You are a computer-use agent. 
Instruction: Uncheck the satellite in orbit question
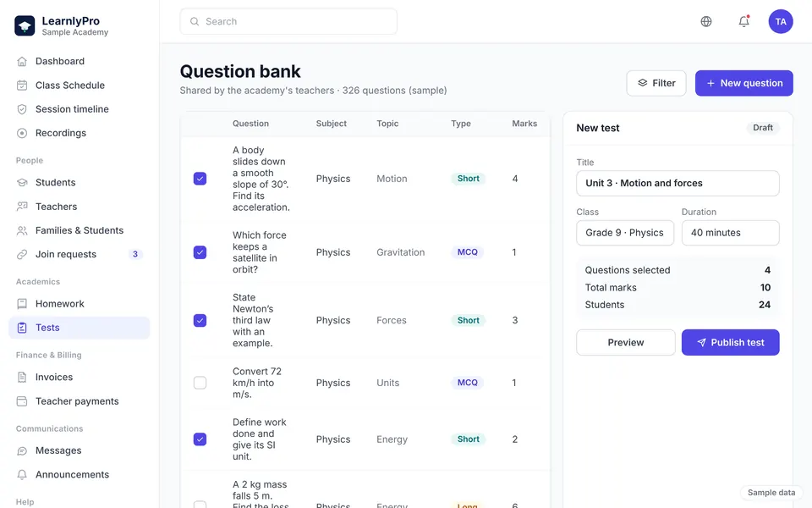coord(200,252)
